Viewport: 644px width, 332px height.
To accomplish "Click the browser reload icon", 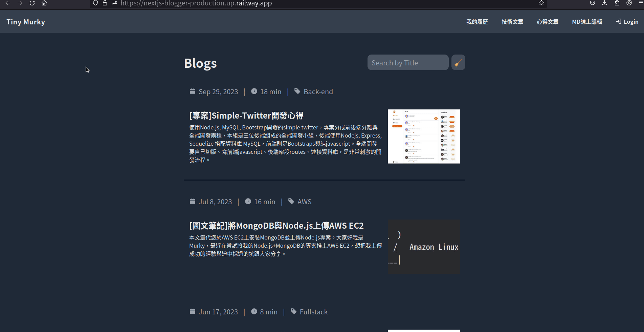I will [32, 3].
